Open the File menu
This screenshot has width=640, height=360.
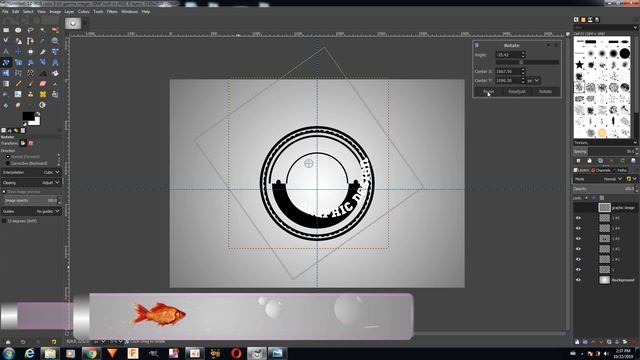click(x=5, y=12)
